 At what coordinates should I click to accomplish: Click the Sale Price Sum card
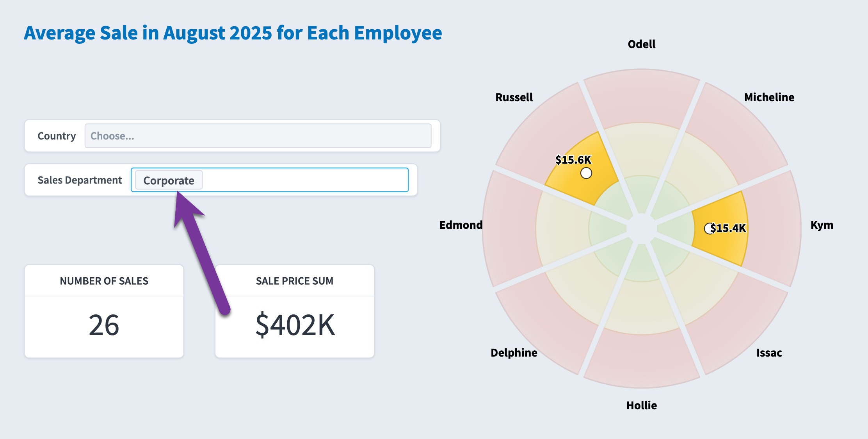pos(295,311)
